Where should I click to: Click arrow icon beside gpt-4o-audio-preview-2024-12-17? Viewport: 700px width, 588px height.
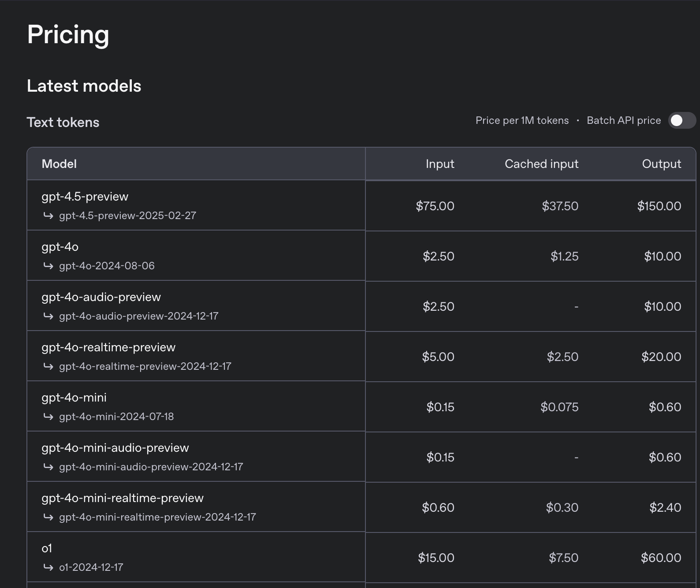pos(48,316)
